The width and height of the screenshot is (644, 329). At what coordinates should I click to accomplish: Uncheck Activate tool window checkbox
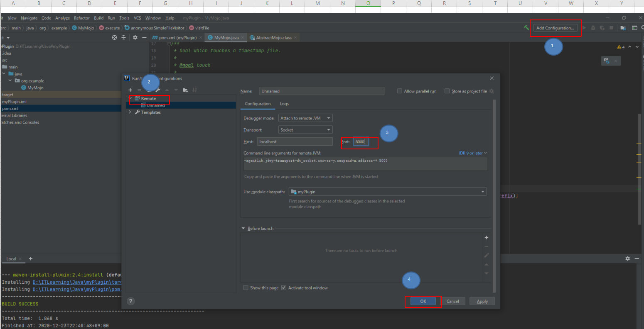pos(284,288)
